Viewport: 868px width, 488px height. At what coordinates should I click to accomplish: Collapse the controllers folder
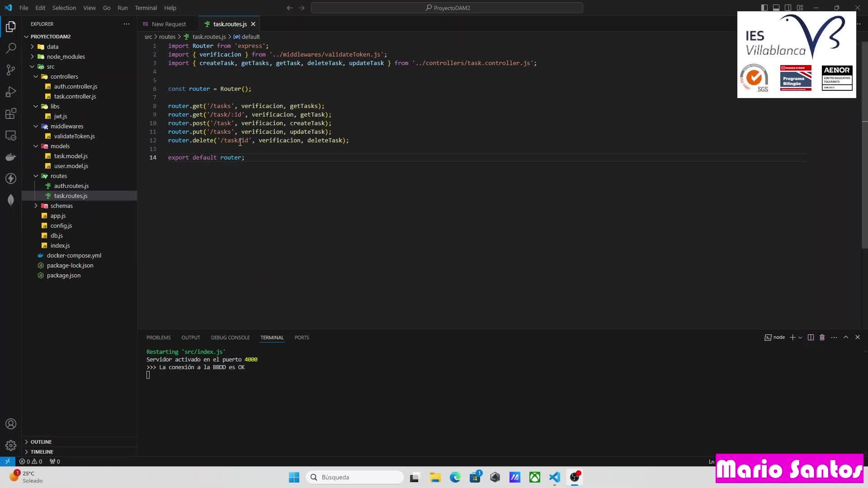pyautogui.click(x=64, y=76)
